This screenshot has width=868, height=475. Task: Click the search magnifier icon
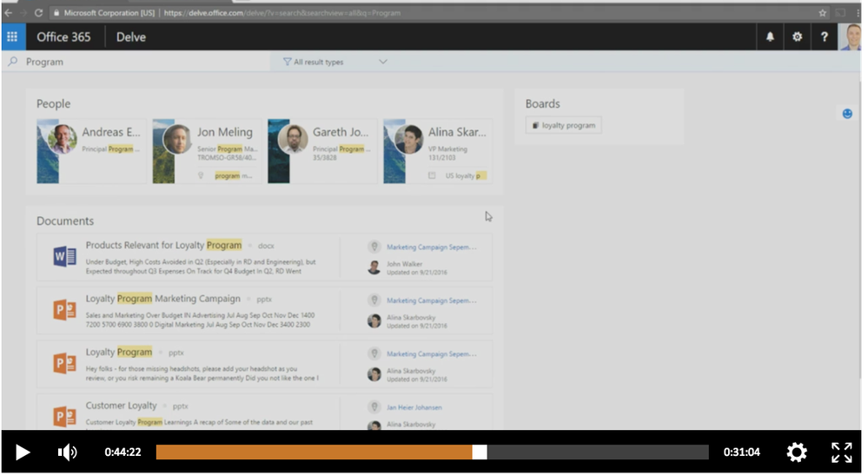tap(13, 62)
